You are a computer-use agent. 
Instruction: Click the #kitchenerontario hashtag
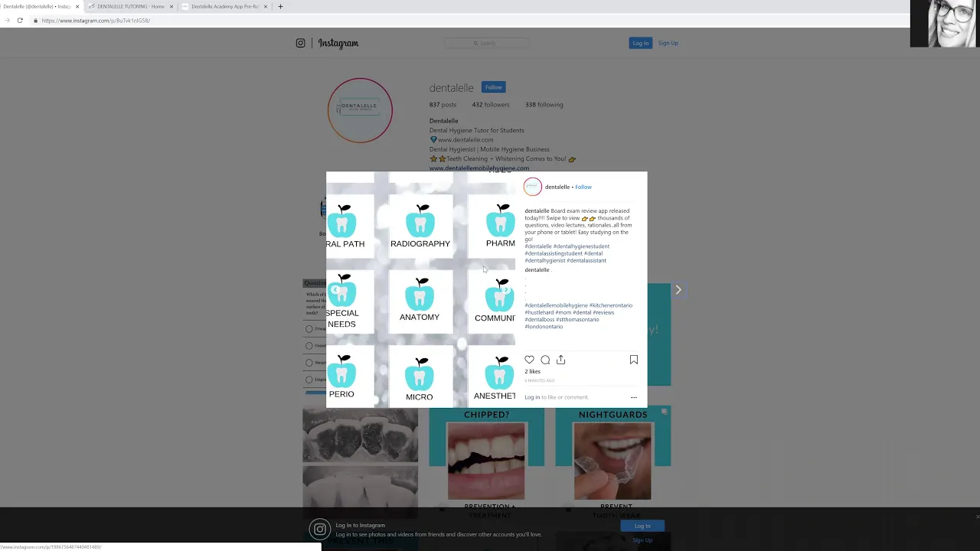point(611,305)
